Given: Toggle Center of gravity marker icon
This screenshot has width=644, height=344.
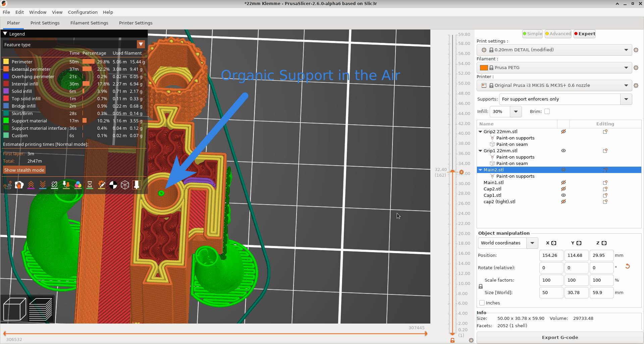Looking at the screenshot, I should [113, 185].
